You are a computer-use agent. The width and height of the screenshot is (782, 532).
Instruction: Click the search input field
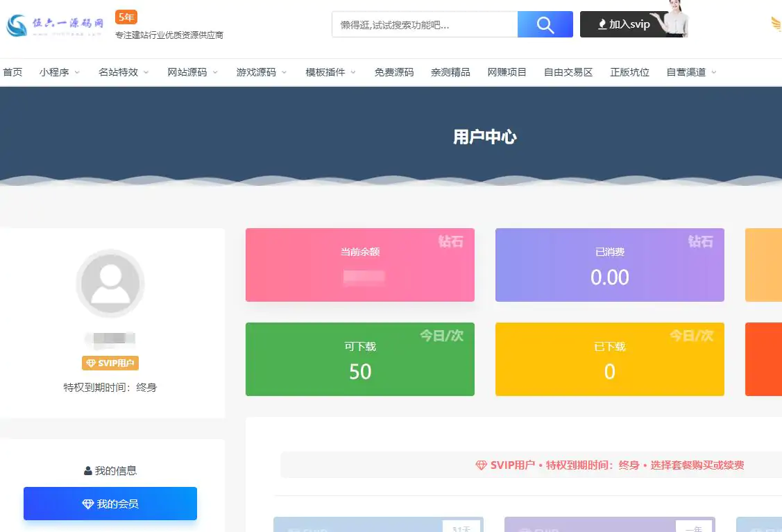pyautogui.click(x=425, y=24)
